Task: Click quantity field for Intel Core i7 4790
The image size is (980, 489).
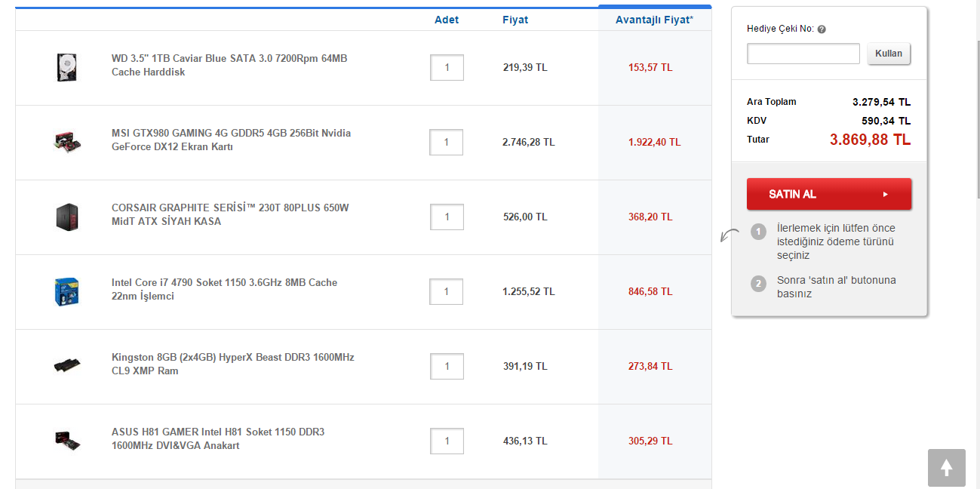Action: (447, 291)
